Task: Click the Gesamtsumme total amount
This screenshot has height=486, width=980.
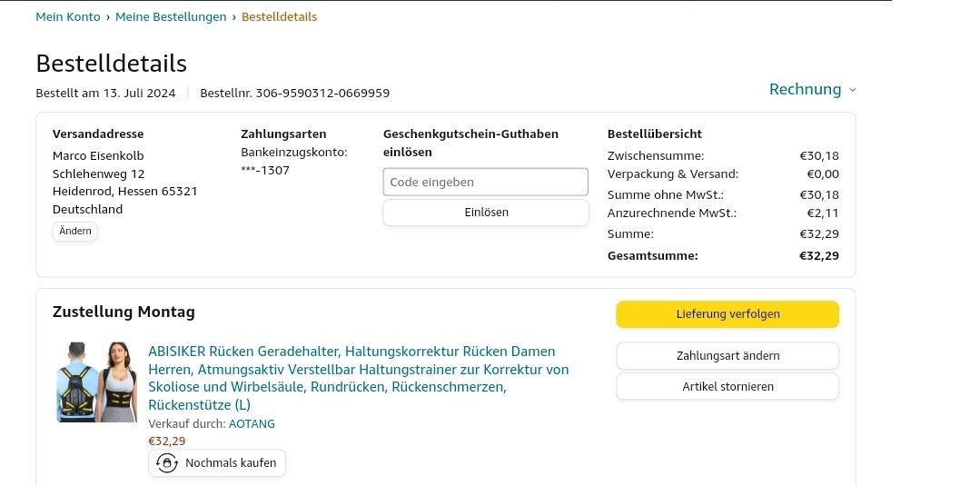Action: pos(818,255)
